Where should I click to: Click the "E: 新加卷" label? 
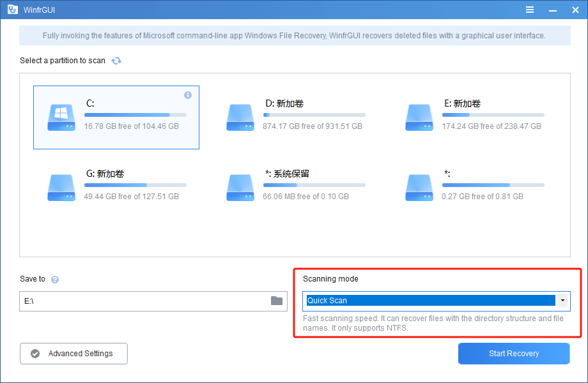(x=462, y=103)
